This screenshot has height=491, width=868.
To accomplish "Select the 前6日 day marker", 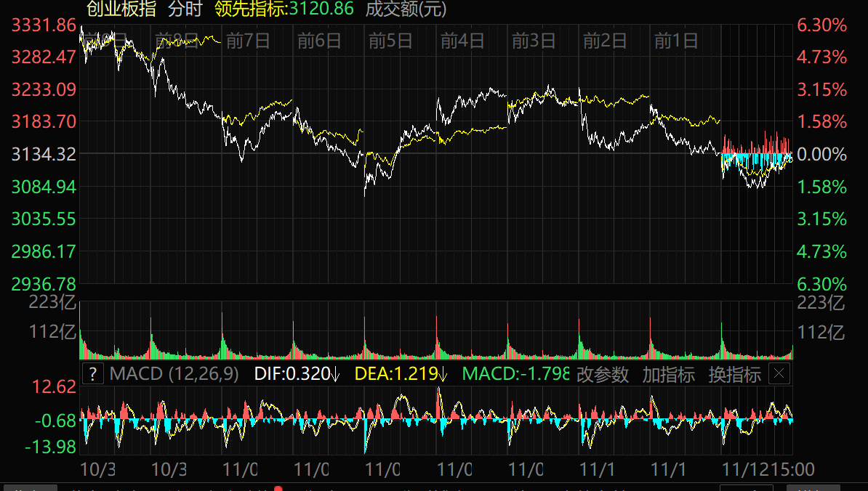I will click(319, 41).
